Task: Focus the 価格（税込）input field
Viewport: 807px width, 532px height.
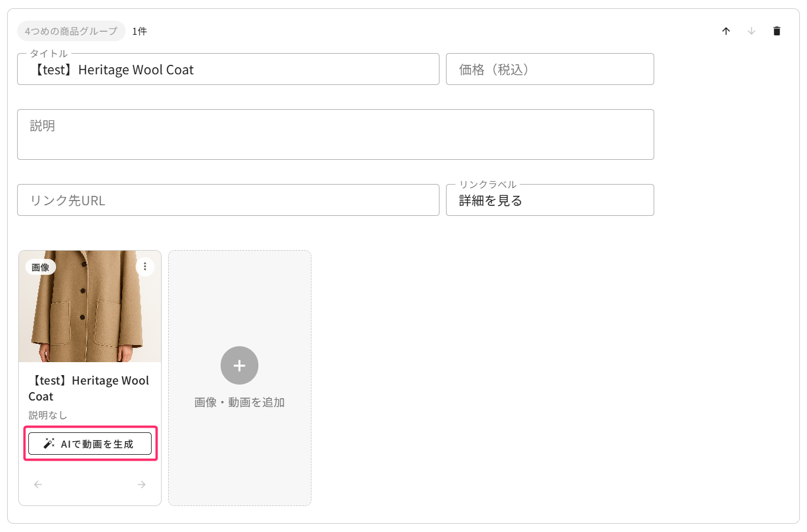Action: point(549,70)
